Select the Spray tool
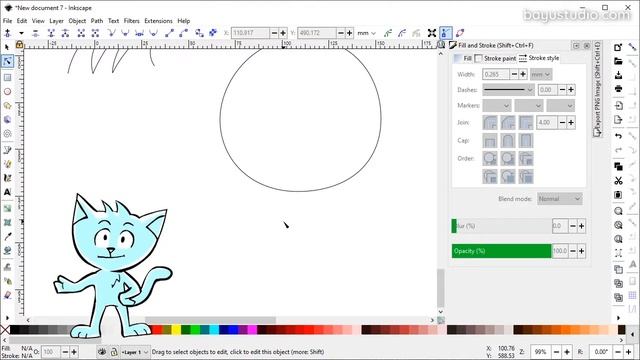 click(7, 281)
